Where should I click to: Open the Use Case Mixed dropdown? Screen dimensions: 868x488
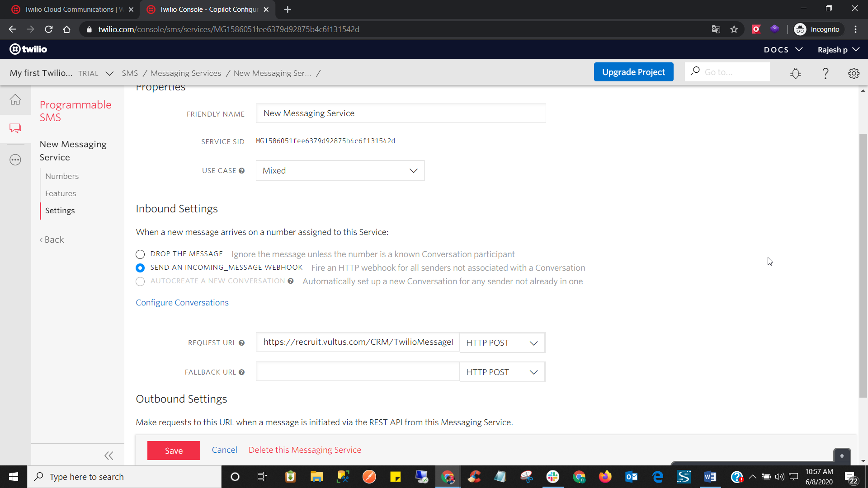click(x=340, y=171)
